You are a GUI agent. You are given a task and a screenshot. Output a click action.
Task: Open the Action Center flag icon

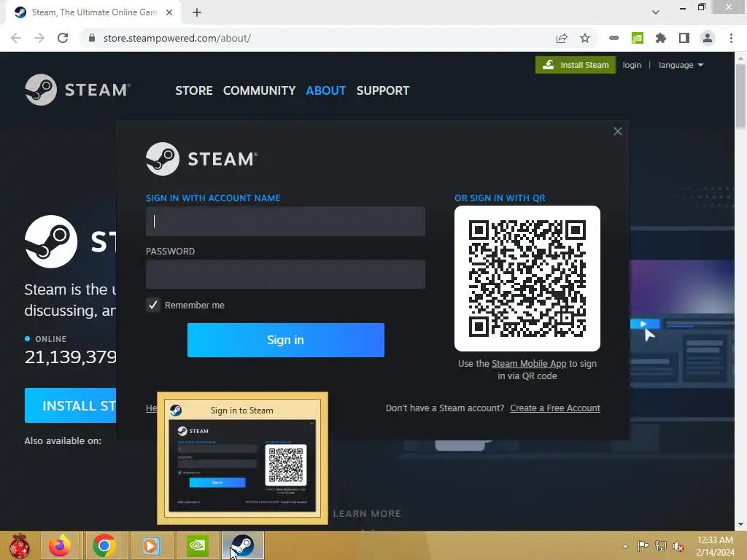643,546
